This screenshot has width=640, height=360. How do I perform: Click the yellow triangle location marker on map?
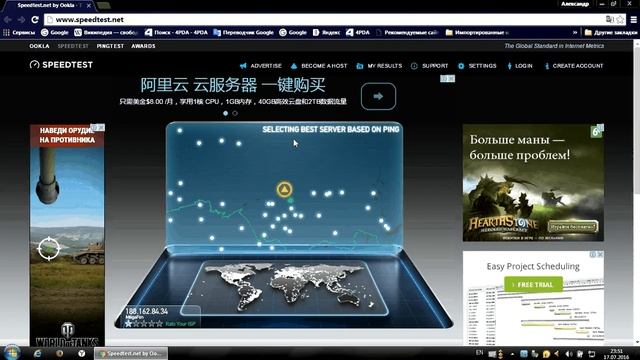(x=284, y=189)
